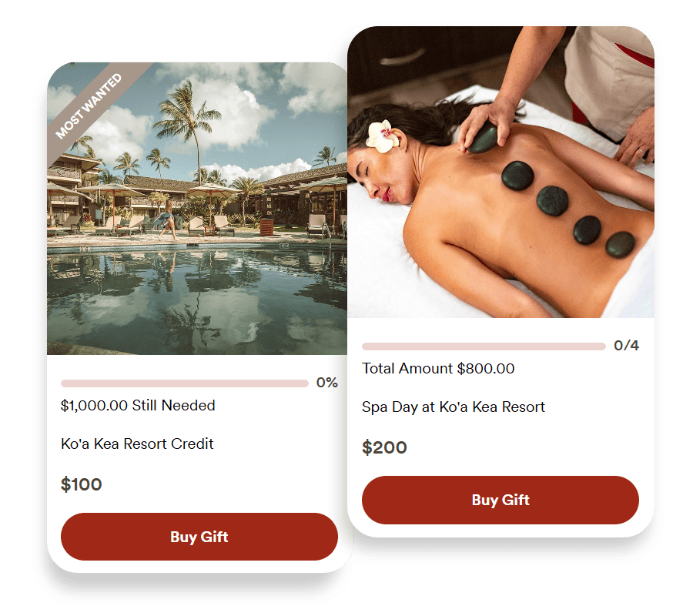This screenshot has height=616, width=693.
Task: Click the Most Wanted ribbon badge
Action: (x=89, y=106)
